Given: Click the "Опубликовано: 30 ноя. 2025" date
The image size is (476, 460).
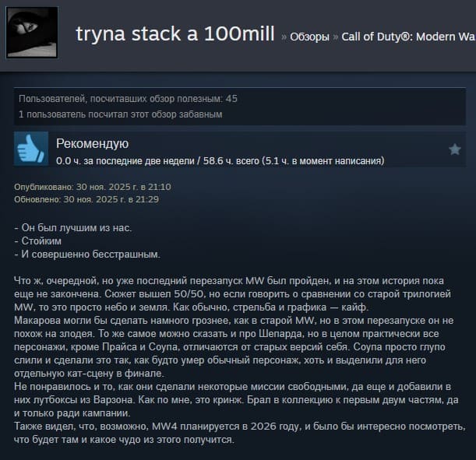Looking at the screenshot, I should [x=93, y=187].
